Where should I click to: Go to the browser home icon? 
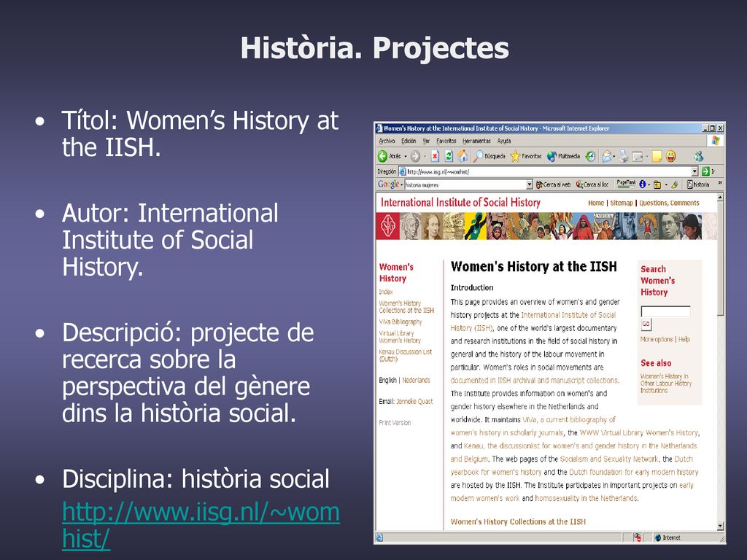[462, 156]
